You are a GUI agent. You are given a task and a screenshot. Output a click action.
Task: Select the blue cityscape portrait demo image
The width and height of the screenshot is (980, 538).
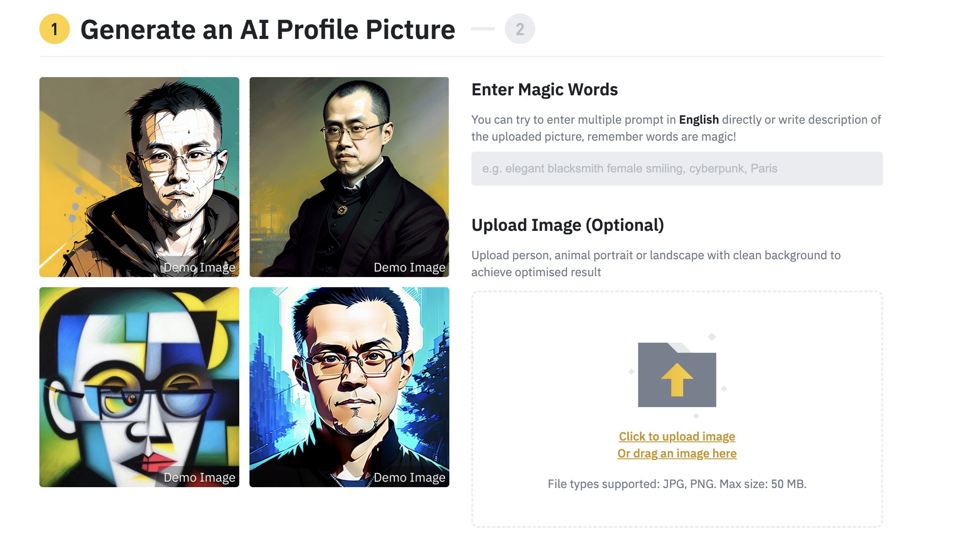tap(349, 387)
